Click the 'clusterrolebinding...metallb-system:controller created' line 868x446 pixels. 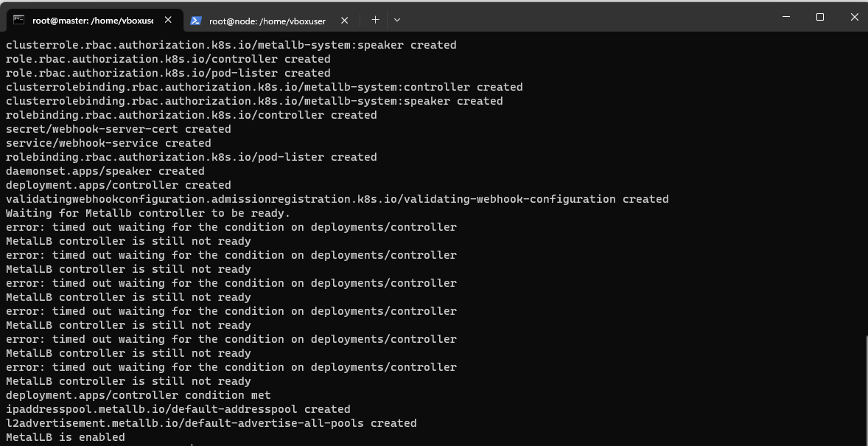pyautogui.click(x=264, y=87)
